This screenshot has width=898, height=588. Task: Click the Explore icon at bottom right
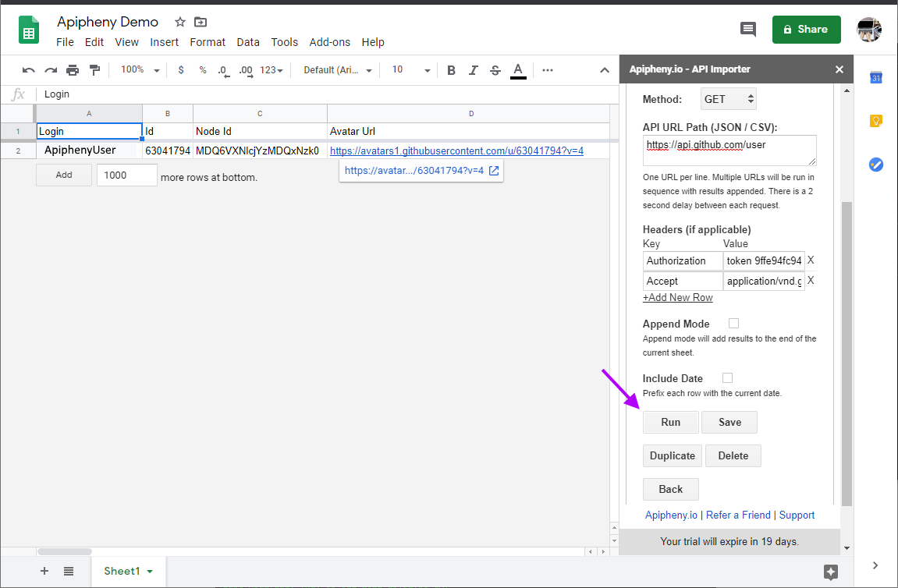[831, 572]
